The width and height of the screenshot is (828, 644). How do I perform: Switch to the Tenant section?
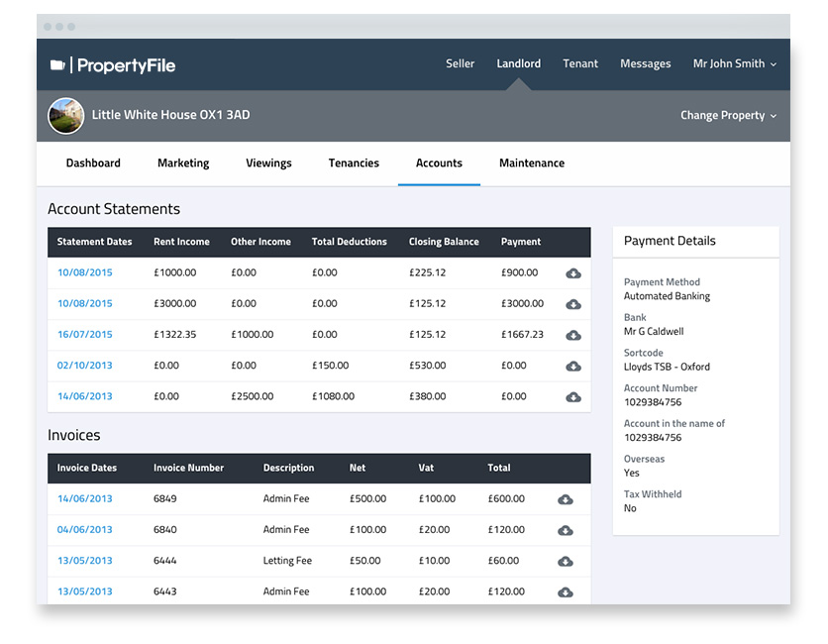click(x=580, y=63)
